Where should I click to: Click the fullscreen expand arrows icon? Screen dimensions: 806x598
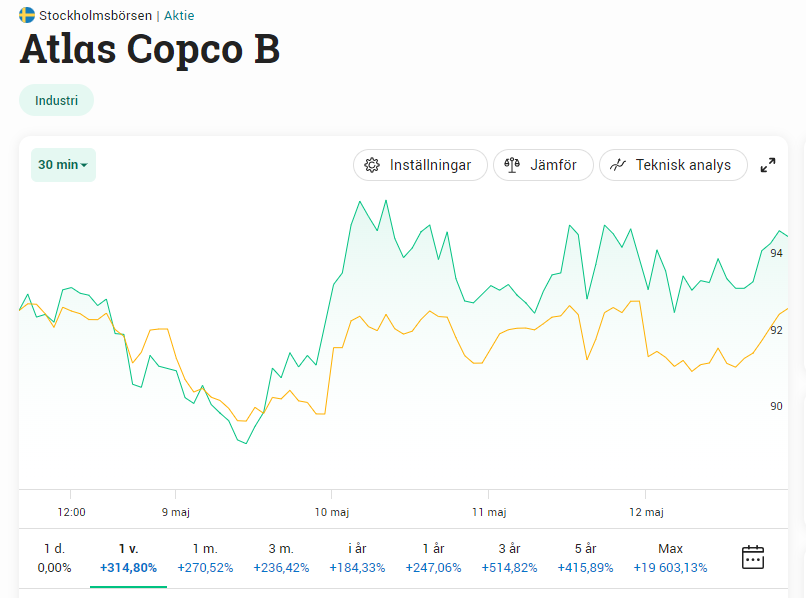(x=768, y=165)
